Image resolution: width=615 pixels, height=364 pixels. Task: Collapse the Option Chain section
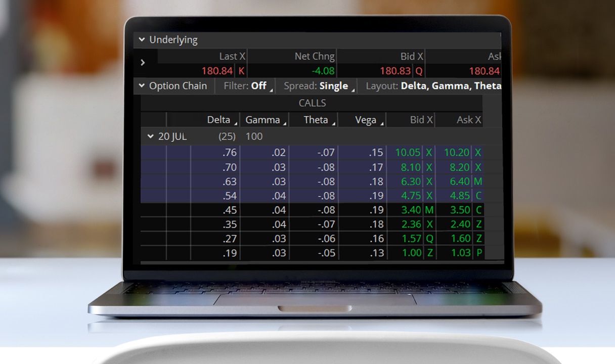pyautogui.click(x=142, y=86)
